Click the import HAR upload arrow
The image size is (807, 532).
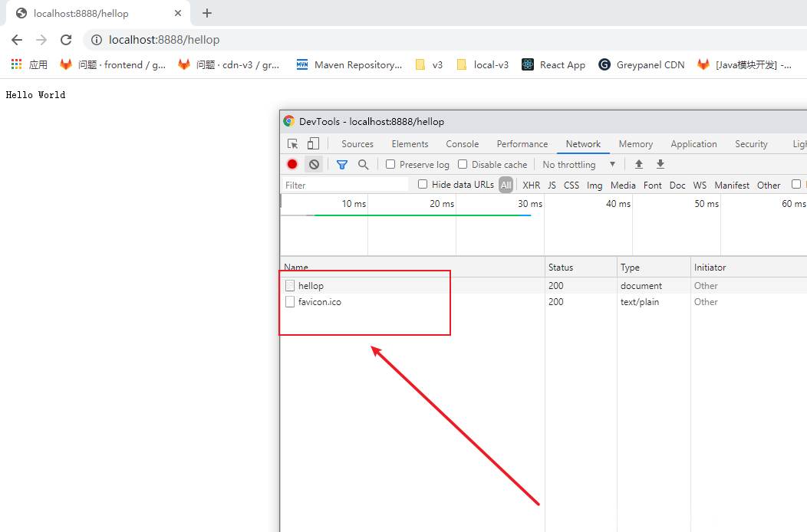pos(638,164)
